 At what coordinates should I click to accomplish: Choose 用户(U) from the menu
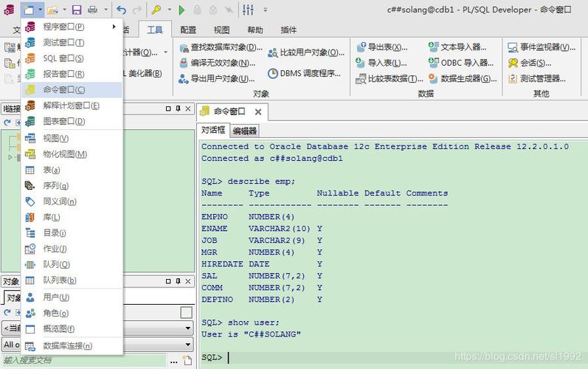(x=72, y=297)
